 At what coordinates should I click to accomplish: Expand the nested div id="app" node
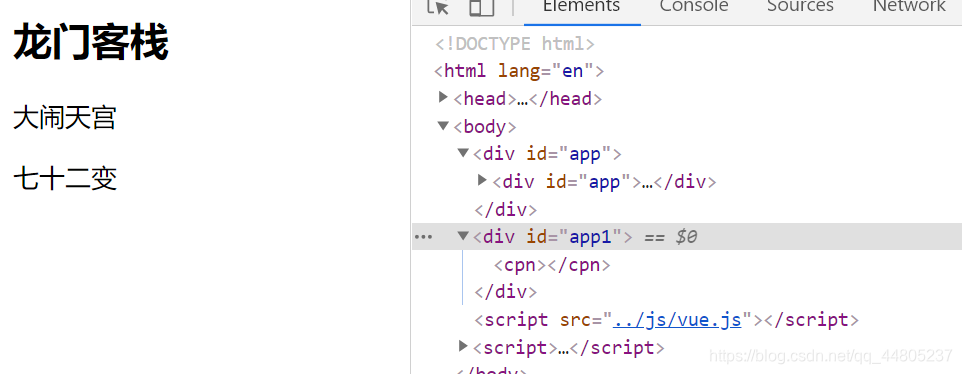pyautogui.click(x=482, y=180)
